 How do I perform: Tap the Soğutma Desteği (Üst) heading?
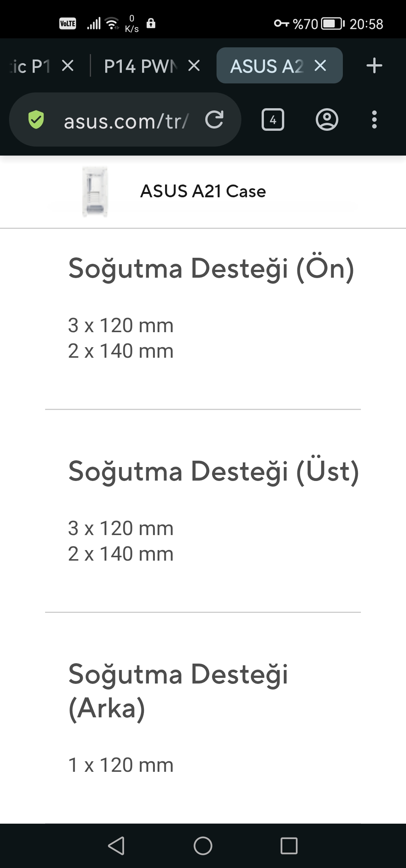click(214, 472)
